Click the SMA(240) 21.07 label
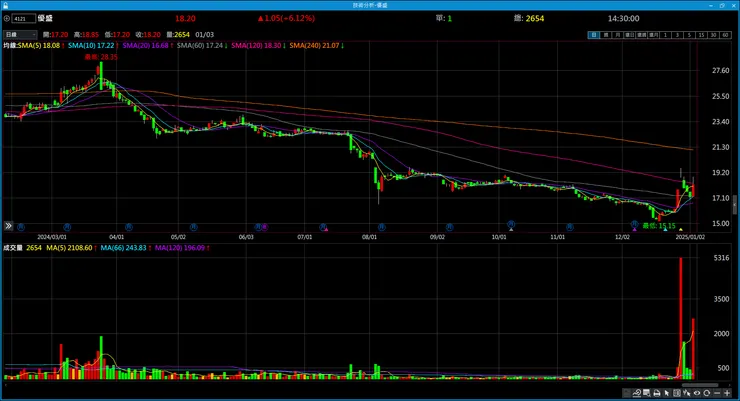 point(314,45)
